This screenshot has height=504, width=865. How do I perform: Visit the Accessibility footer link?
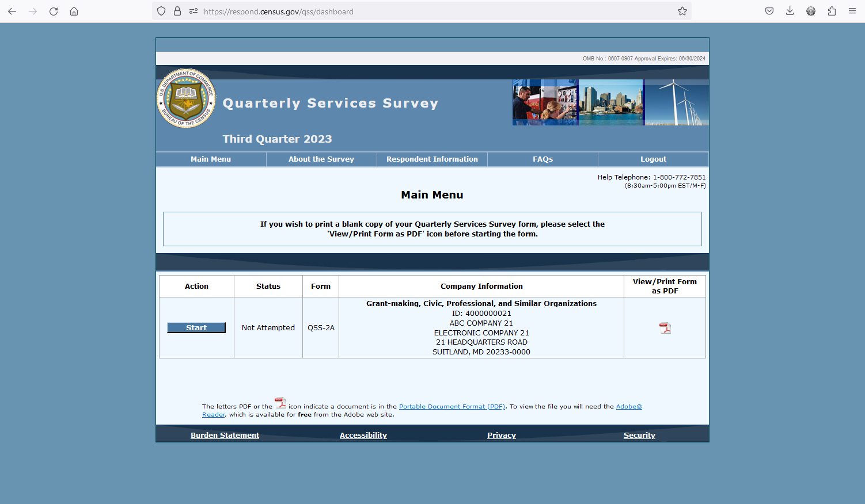(363, 436)
